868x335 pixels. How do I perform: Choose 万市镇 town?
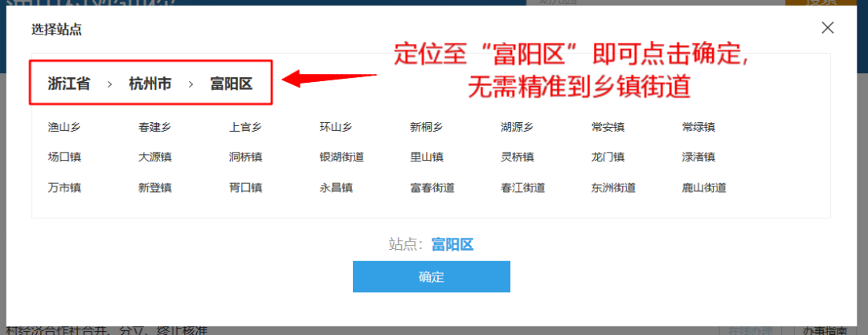(65, 188)
